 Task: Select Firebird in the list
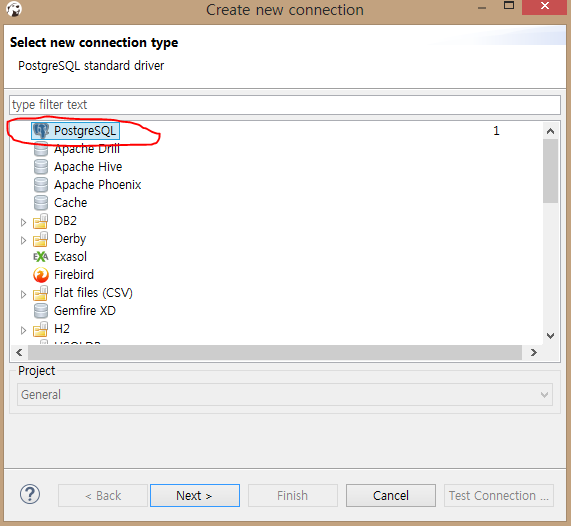point(74,275)
